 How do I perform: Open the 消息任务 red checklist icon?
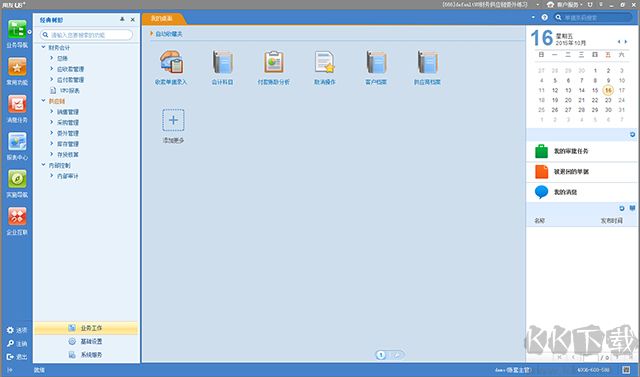click(x=17, y=105)
